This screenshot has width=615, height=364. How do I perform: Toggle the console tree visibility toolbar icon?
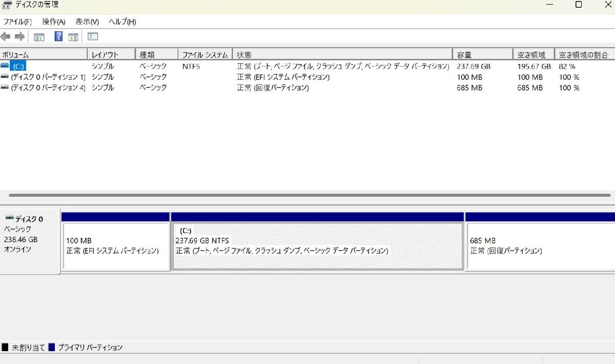click(x=39, y=36)
